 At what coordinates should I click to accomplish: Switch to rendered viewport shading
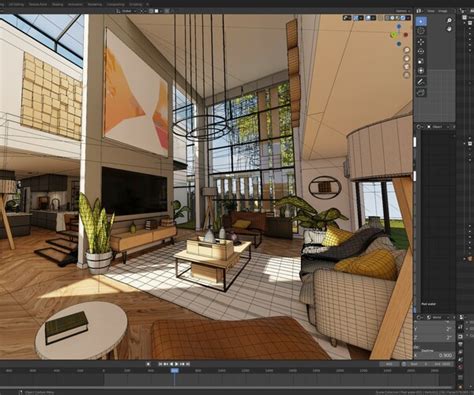click(x=403, y=18)
